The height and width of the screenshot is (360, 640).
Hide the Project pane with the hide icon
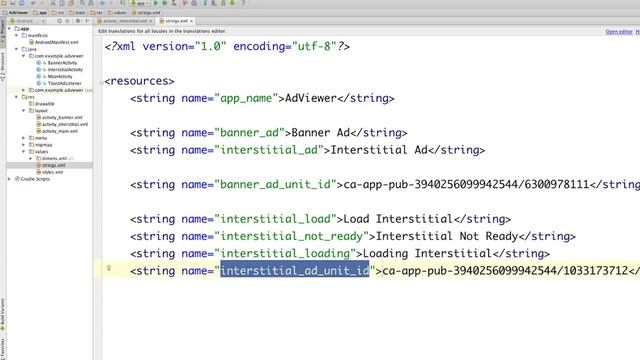[87, 21]
